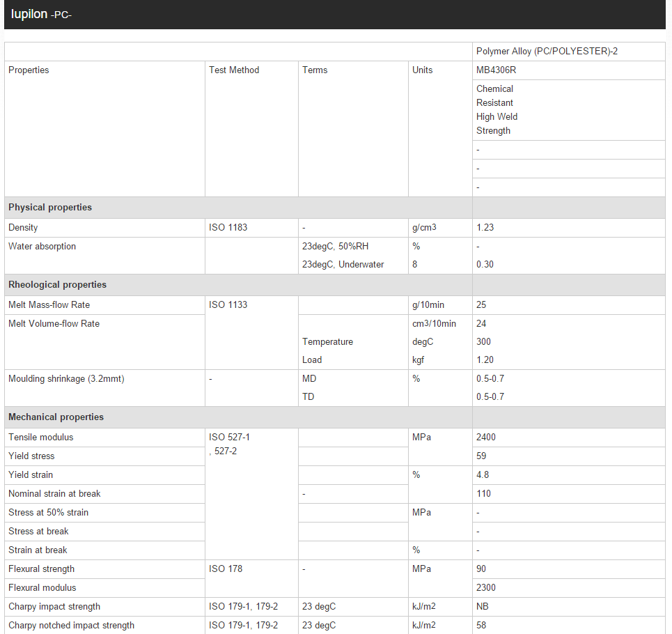Click the ISO 1133 test method cell

tap(228, 305)
